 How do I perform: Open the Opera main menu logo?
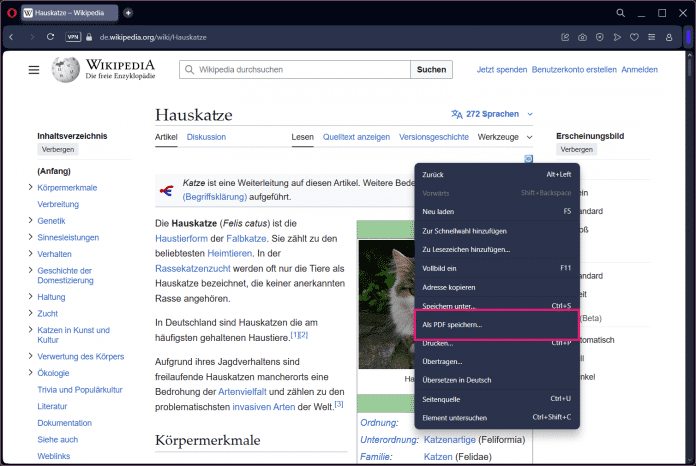tap(12, 13)
